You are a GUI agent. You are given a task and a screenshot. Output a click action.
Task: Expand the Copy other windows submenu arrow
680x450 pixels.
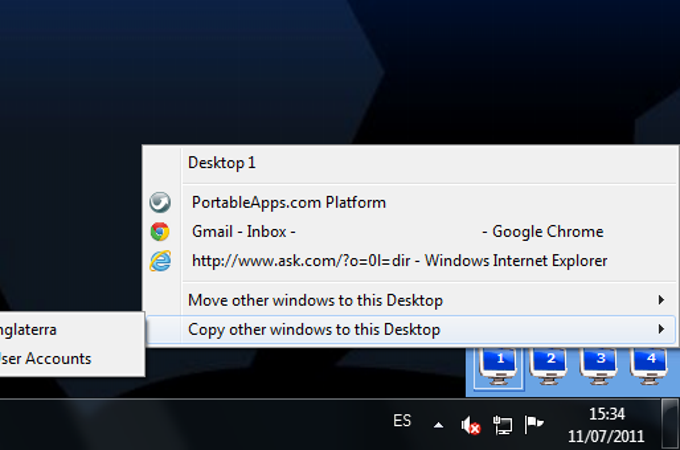pos(661,329)
